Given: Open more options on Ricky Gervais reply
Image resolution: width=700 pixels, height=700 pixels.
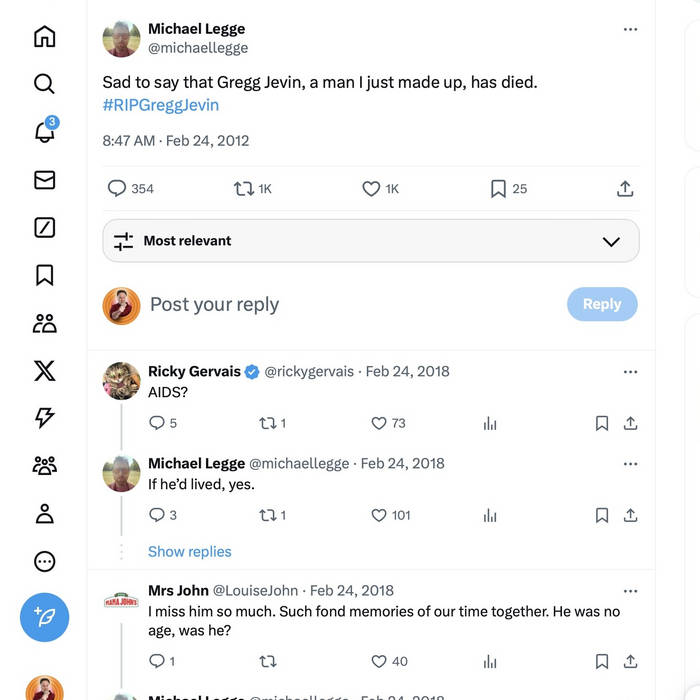Looking at the screenshot, I should pyautogui.click(x=630, y=372).
